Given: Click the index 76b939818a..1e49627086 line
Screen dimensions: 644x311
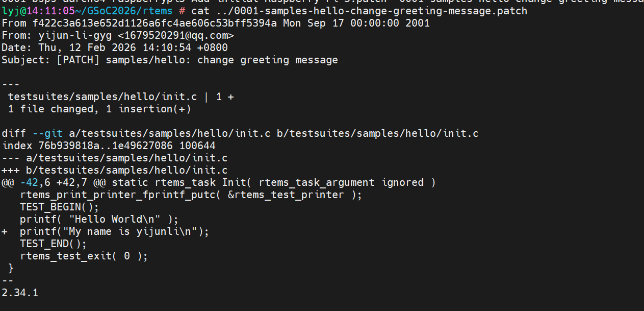Looking at the screenshot, I should coord(108,146).
